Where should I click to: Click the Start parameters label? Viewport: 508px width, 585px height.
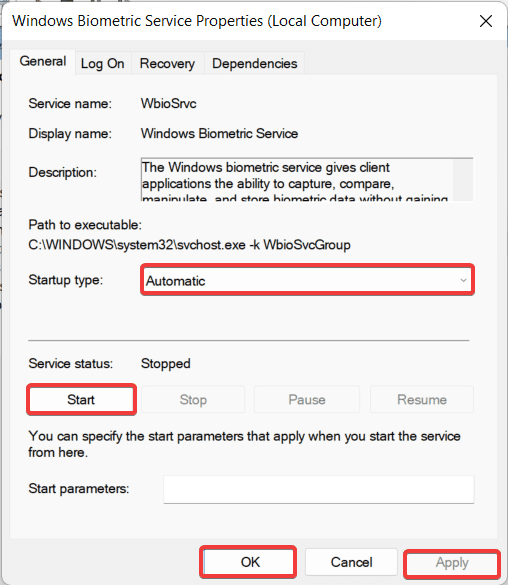tap(79, 488)
